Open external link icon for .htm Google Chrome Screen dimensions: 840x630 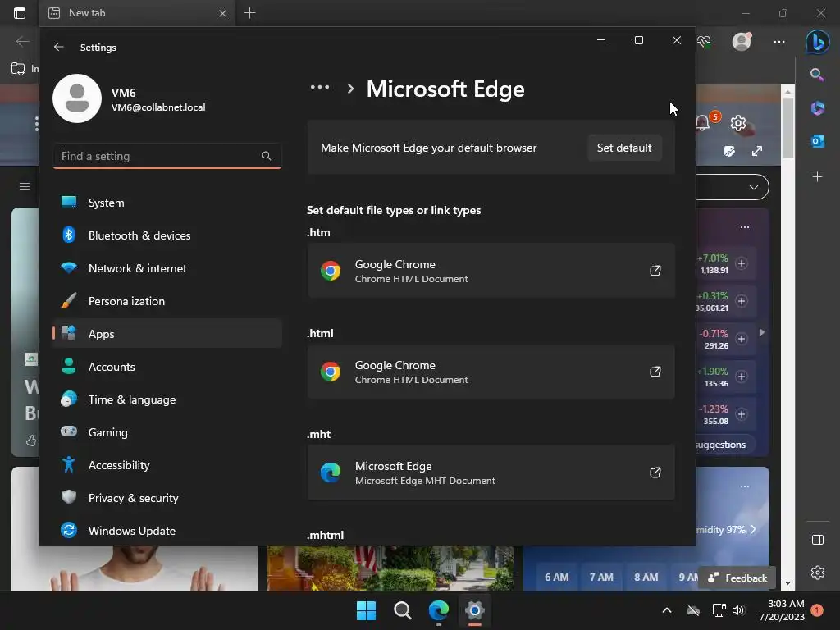coord(655,271)
